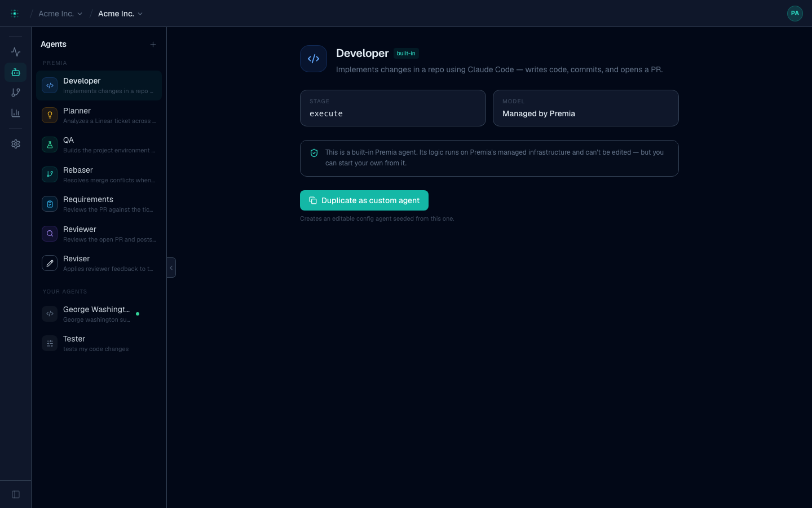Click the shield check icon in the notice
Screen dimensions: 812x508
pos(314,153)
